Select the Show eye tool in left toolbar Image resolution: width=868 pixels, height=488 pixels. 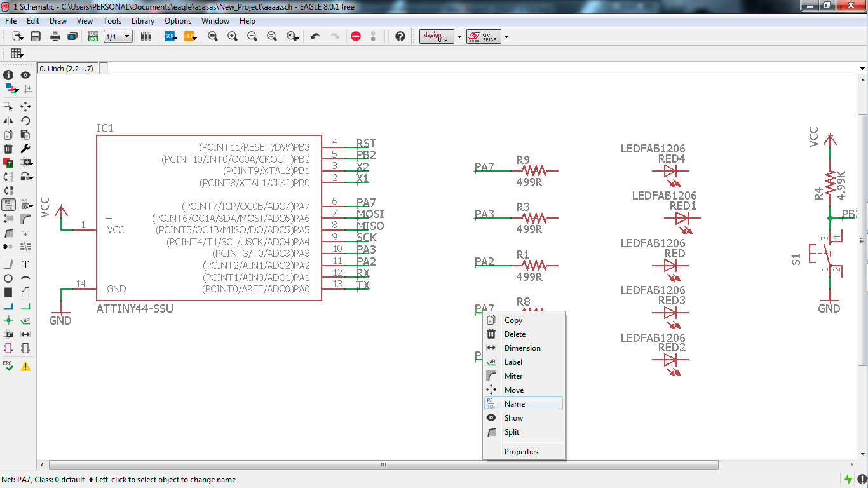pos(25,75)
